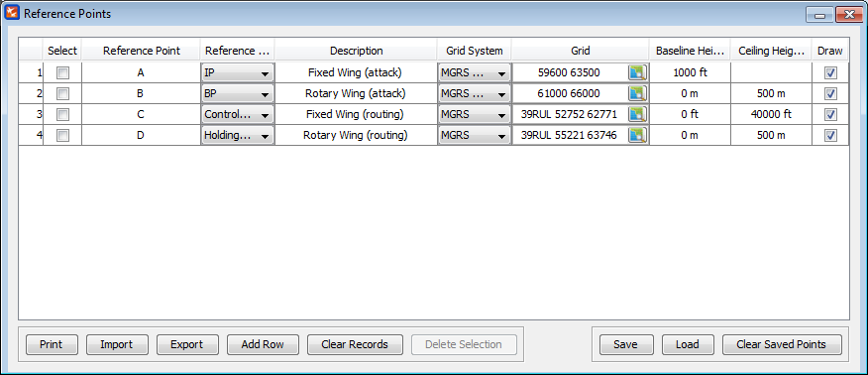Minimize the Reference Points window
Viewport: 868px width, 375px height.
coord(819,15)
